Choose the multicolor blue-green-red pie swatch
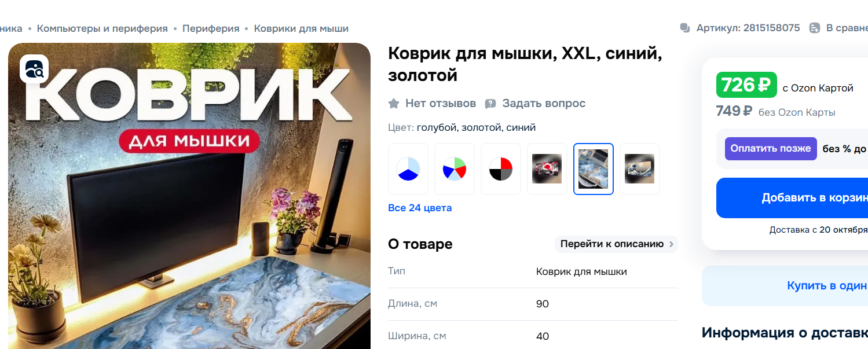This screenshot has height=349, width=868. (455, 169)
